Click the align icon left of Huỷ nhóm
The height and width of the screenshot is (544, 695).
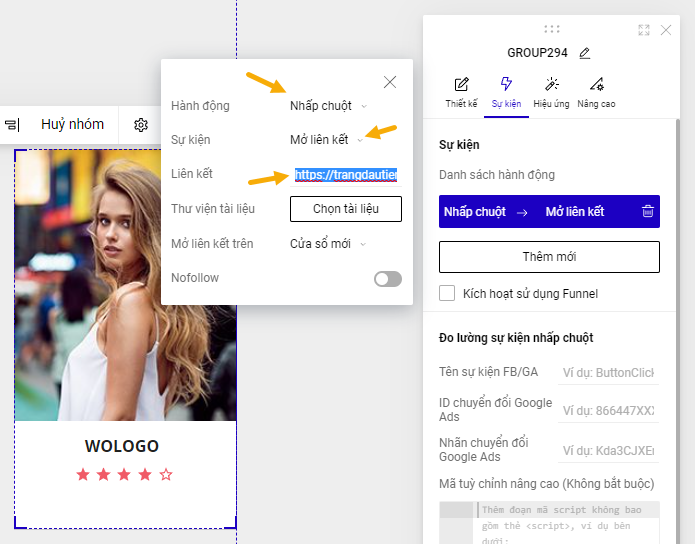12,125
